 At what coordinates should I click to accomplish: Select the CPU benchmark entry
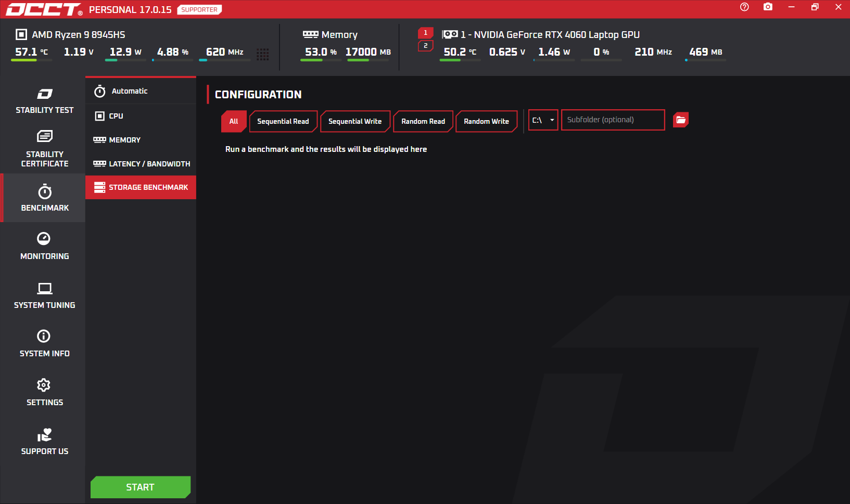coord(141,116)
